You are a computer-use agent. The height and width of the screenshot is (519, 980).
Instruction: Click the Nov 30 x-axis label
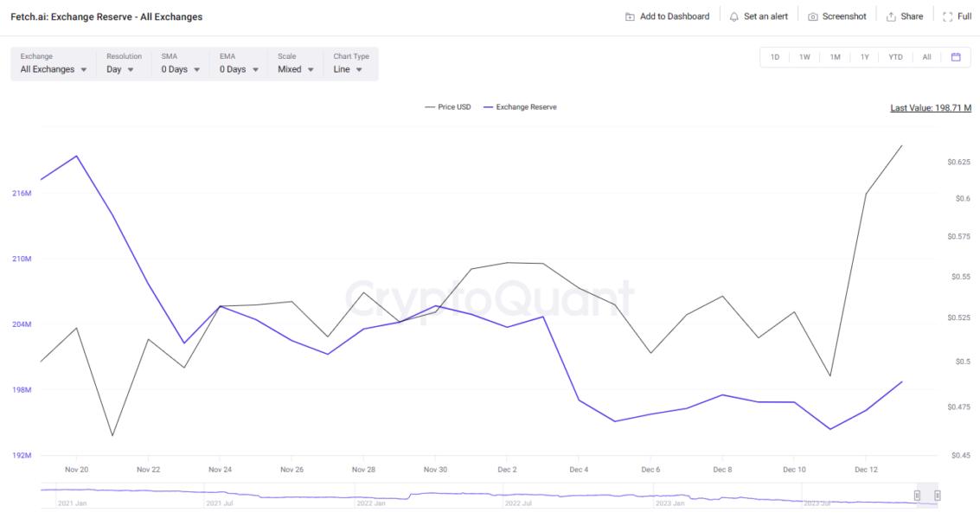[435, 470]
